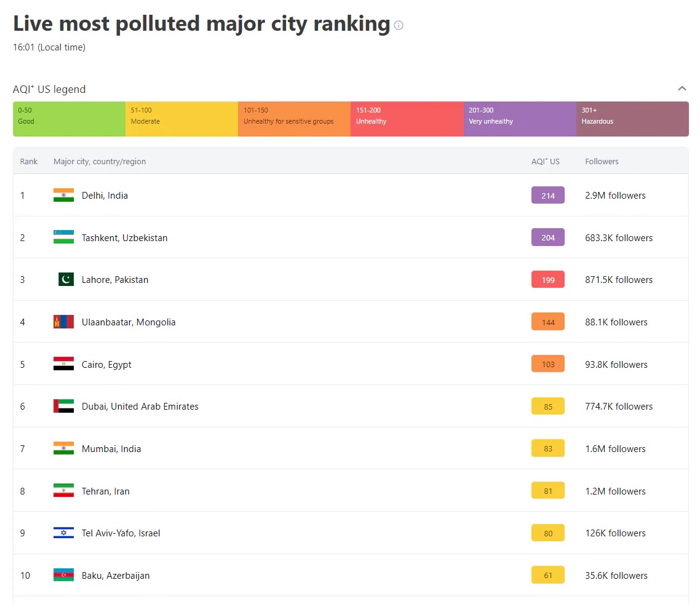Click the Followers column header
The image size is (700, 604).
click(x=602, y=162)
